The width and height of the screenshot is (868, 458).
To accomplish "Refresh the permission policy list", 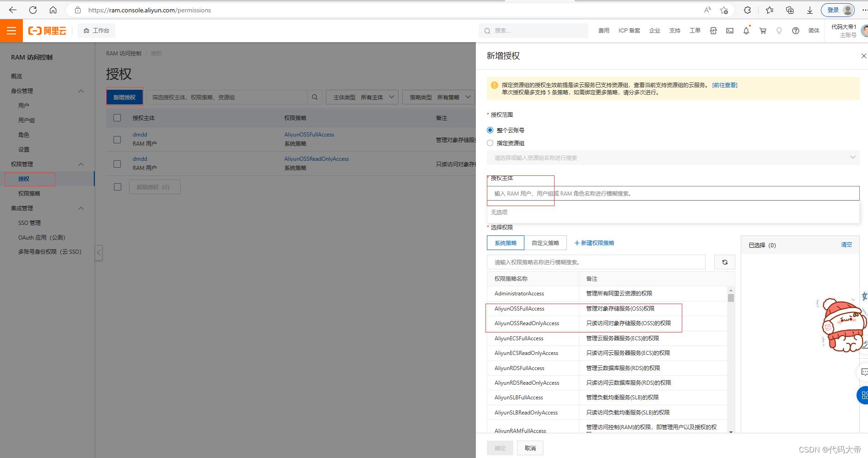I will pos(724,262).
